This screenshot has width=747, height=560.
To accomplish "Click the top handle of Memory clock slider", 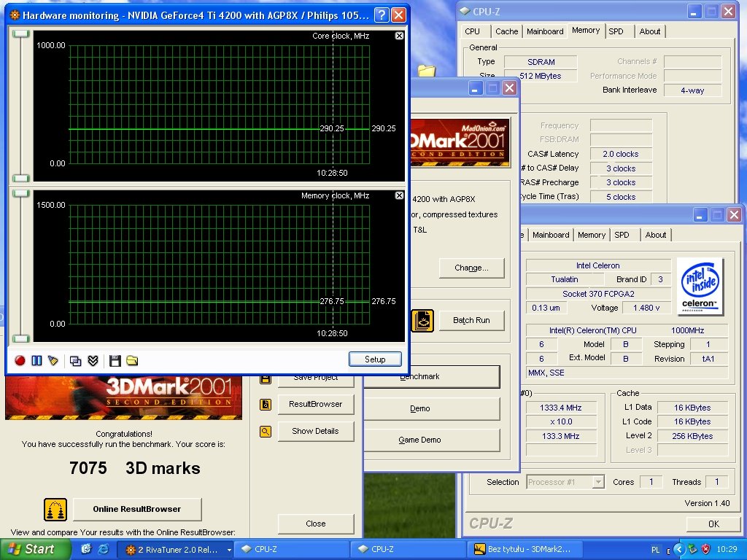I will pos(21,193).
